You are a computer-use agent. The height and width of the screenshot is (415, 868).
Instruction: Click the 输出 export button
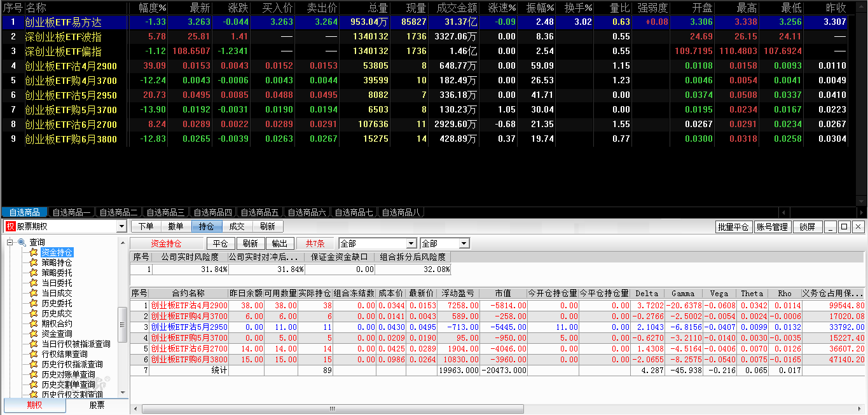pos(280,243)
